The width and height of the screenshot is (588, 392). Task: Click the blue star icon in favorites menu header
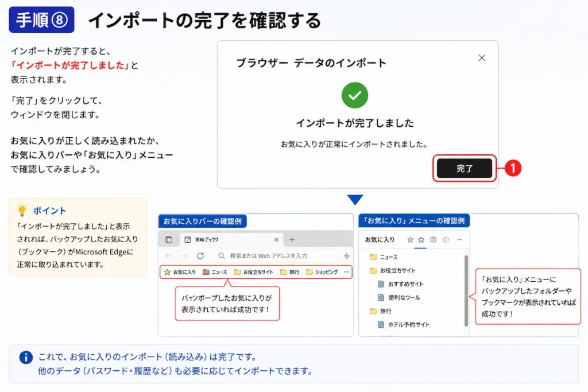pos(410,240)
